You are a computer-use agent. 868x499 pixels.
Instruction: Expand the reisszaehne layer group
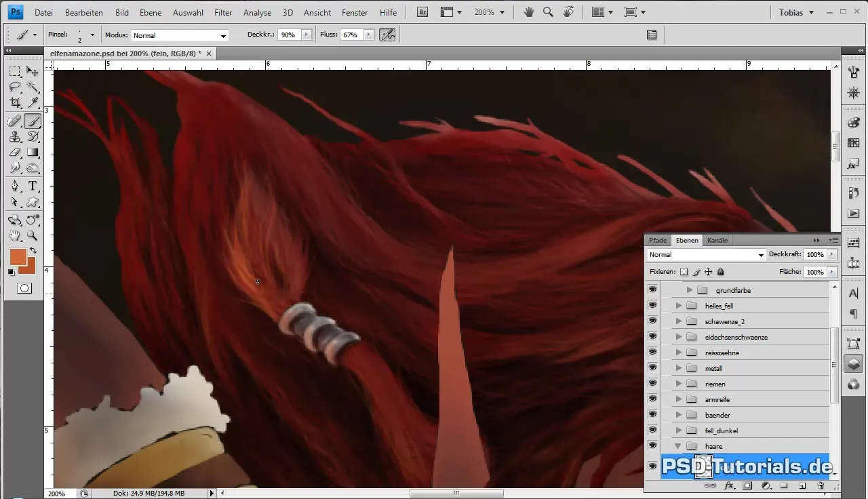tap(679, 353)
